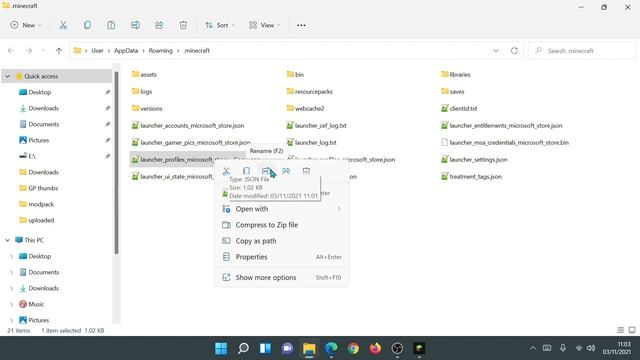Open the New dropdown

click(x=26, y=25)
